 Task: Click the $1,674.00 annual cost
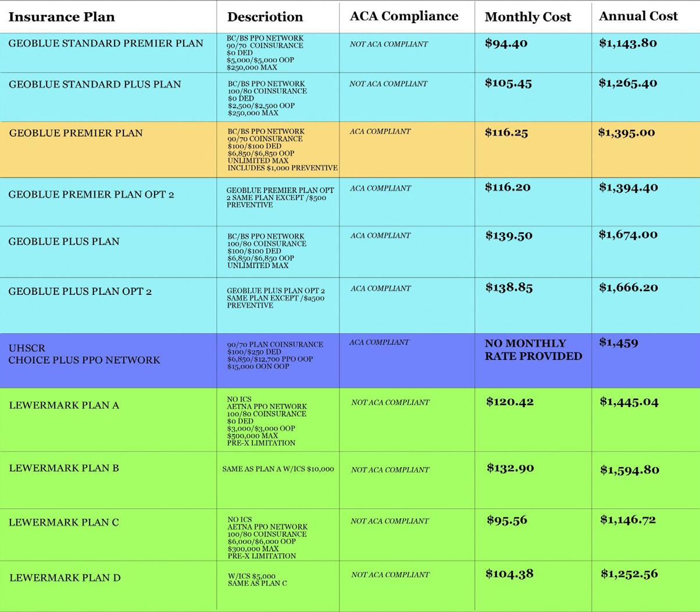[x=628, y=235]
